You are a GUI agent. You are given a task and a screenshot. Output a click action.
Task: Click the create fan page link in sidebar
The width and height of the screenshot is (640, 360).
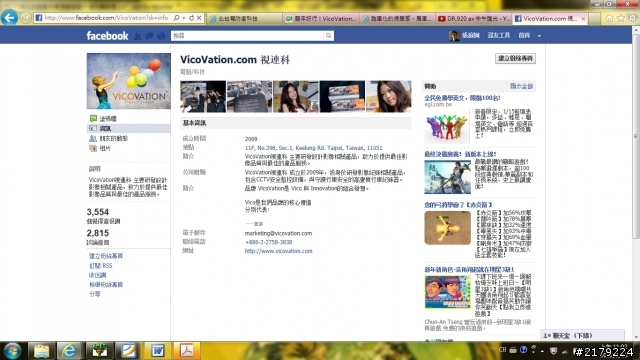tap(106, 256)
